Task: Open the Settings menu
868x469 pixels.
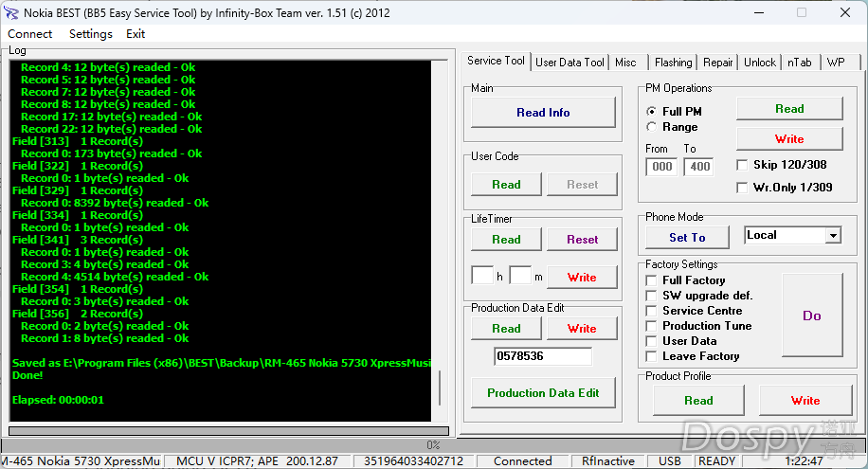Action: 90,34
